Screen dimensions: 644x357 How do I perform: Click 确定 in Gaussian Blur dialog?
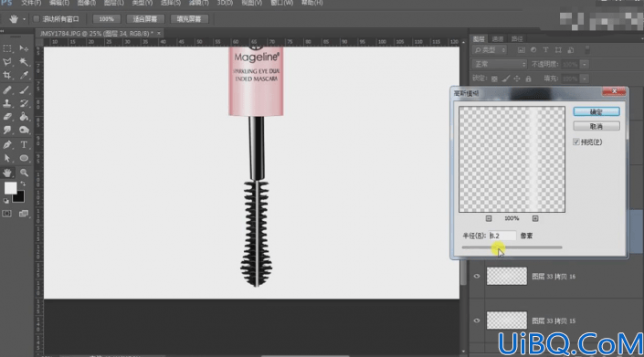point(596,111)
